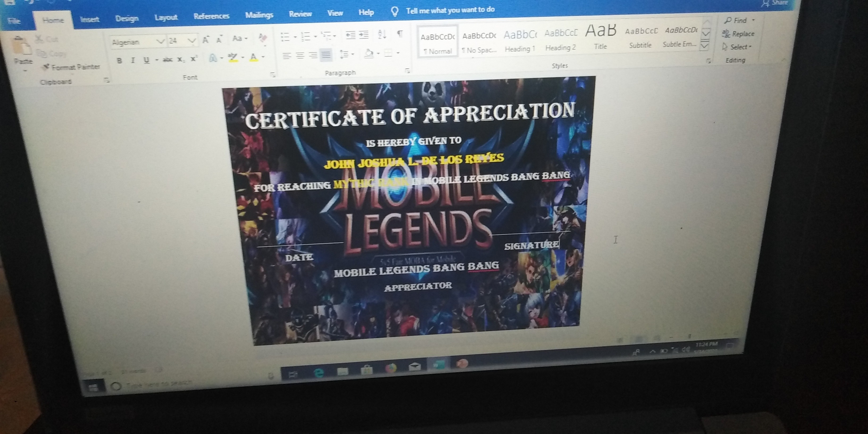Image resolution: width=868 pixels, height=434 pixels.
Task: Toggle superscript formatting
Action: (194, 59)
